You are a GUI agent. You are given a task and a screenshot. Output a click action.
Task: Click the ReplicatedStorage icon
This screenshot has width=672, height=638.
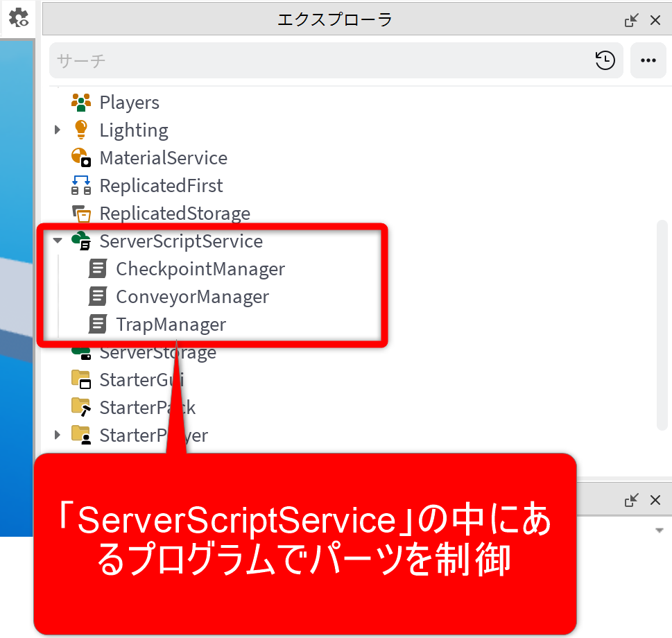coord(81,214)
